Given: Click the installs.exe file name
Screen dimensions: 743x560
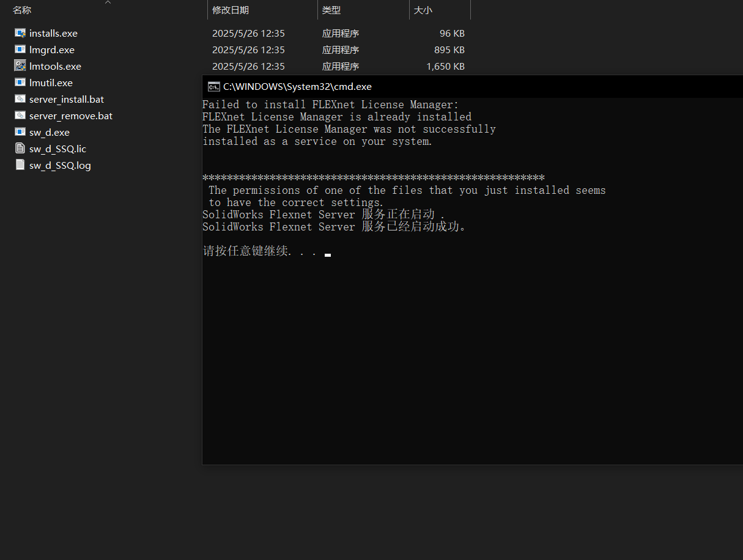Looking at the screenshot, I should pos(53,33).
